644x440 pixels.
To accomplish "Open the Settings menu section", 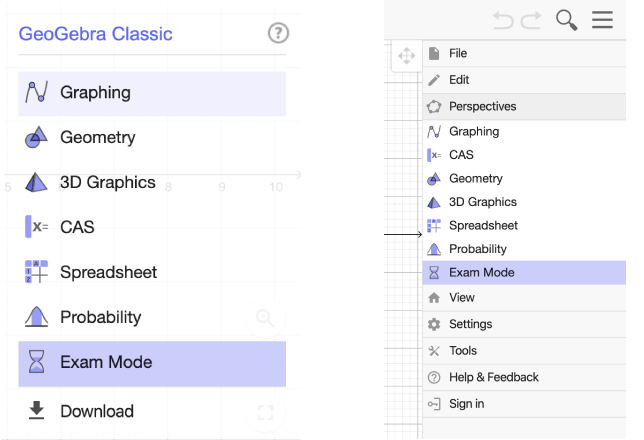I will point(524,324).
